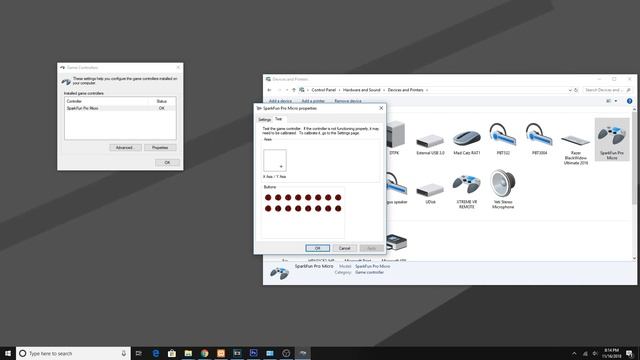The image size is (640, 360).
Task: Expand the chevron after Hardware and Sound in the breadcrumb
Action: (384, 90)
